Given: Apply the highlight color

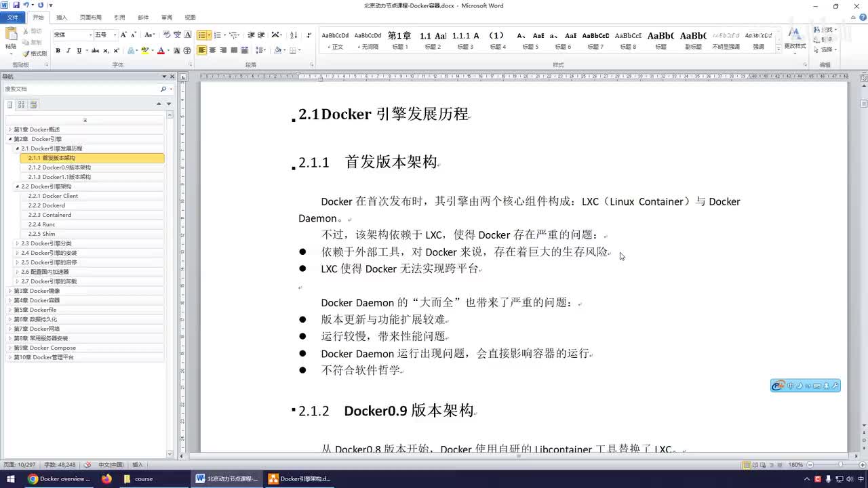Looking at the screenshot, I should point(145,50).
